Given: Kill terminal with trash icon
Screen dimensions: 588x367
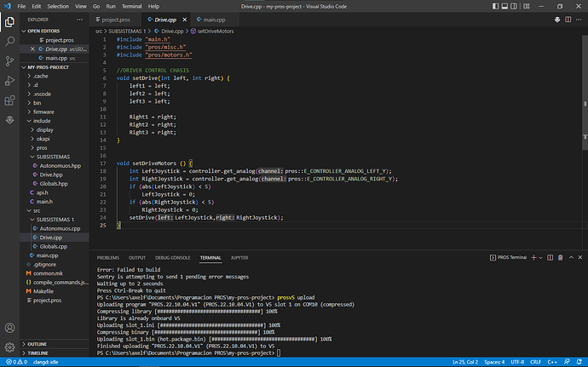Looking at the screenshot, I should click(x=560, y=257).
